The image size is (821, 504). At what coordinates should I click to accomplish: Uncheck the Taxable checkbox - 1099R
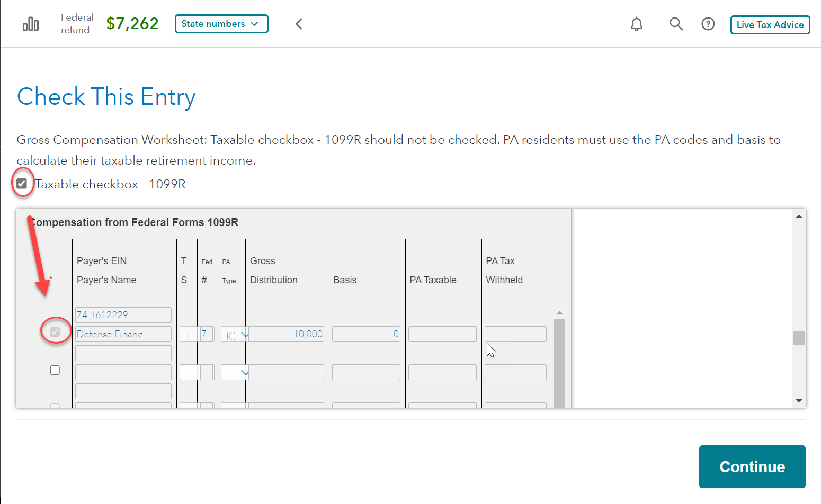pos(22,184)
